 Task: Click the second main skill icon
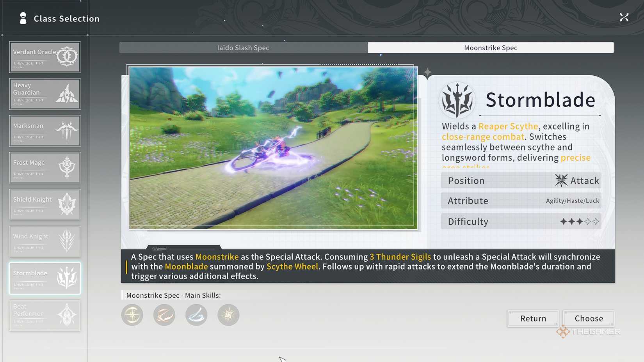pyautogui.click(x=164, y=315)
